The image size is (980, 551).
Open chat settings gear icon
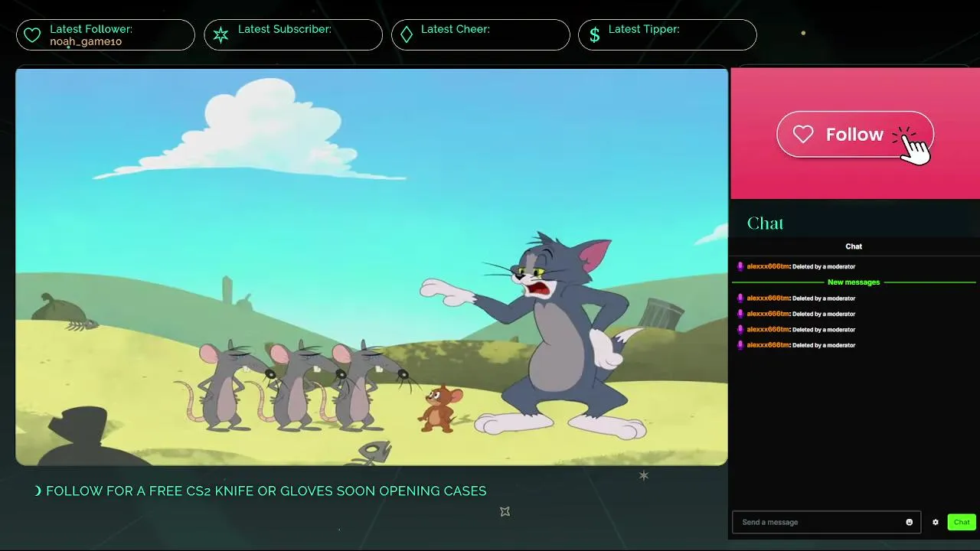tap(936, 522)
